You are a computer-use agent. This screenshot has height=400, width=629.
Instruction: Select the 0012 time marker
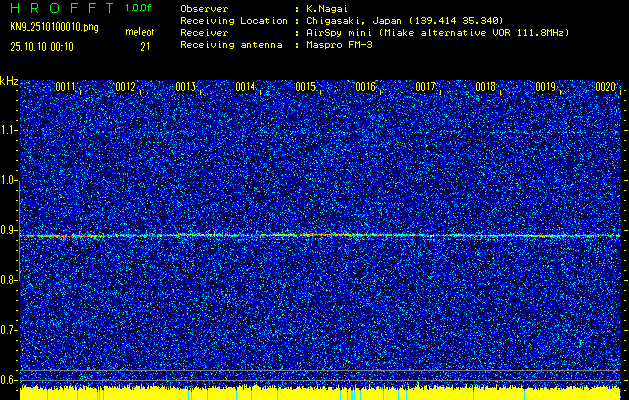126,87
